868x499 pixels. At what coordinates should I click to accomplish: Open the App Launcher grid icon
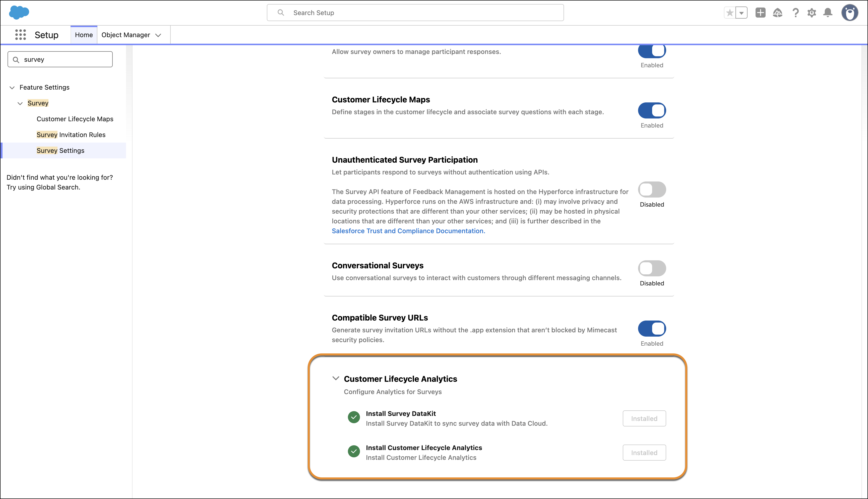tap(21, 35)
